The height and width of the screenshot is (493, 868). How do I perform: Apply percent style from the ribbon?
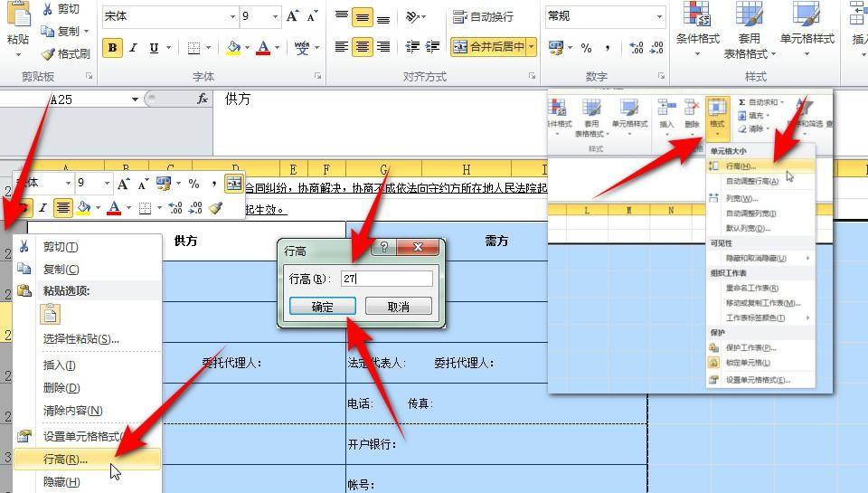(x=586, y=48)
